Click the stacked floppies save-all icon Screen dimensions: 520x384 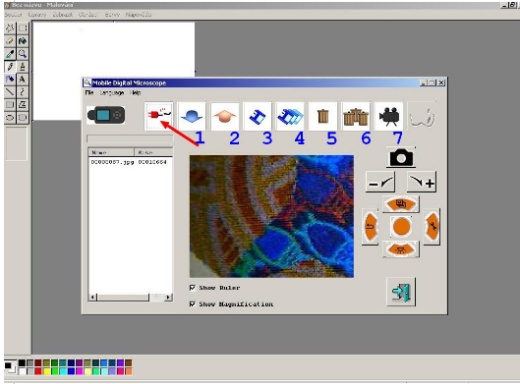(x=290, y=116)
